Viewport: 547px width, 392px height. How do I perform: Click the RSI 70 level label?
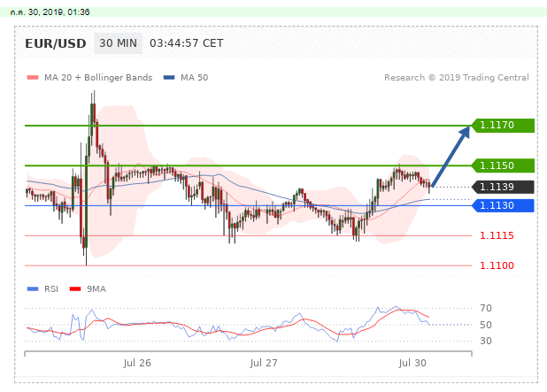(486, 308)
